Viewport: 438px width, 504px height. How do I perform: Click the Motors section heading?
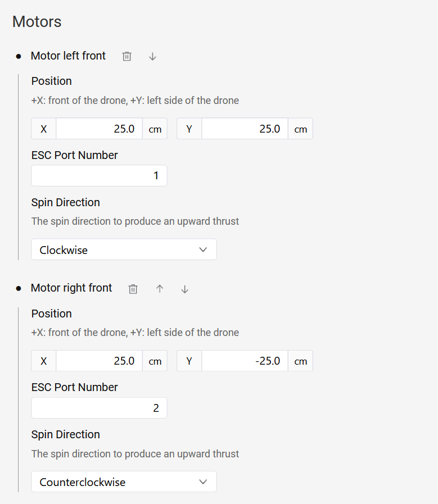click(37, 22)
